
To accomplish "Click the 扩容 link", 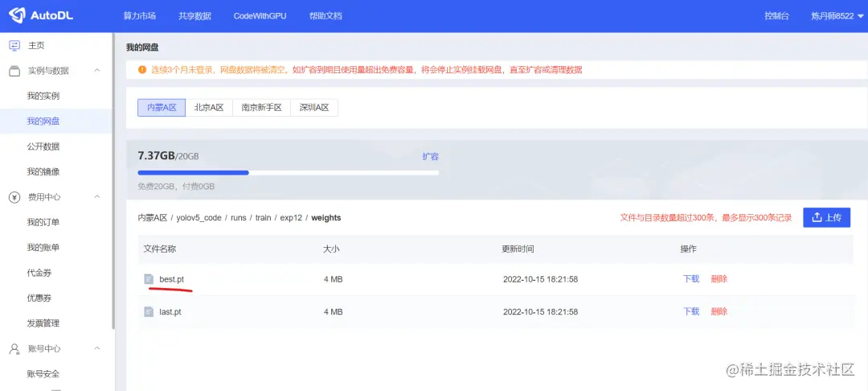I will click(x=431, y=156).
